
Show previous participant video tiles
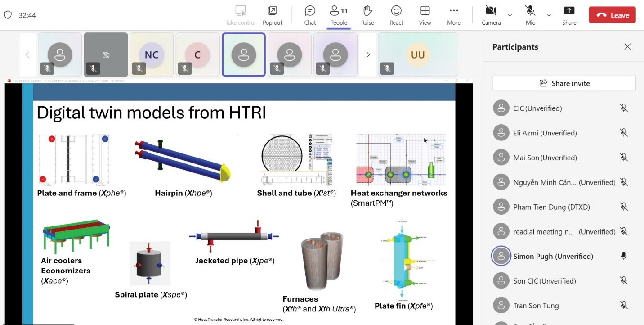click(27, 55)
